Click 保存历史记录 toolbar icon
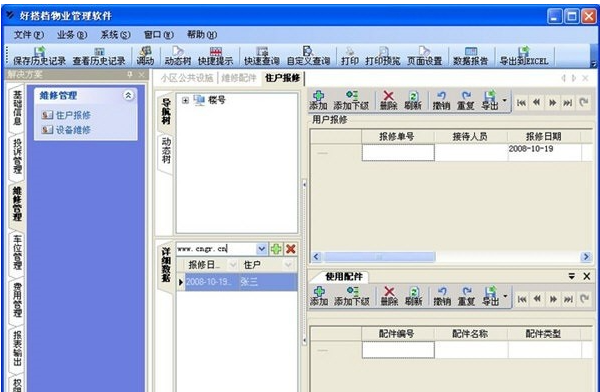600x392 pixels. [39, 56]
